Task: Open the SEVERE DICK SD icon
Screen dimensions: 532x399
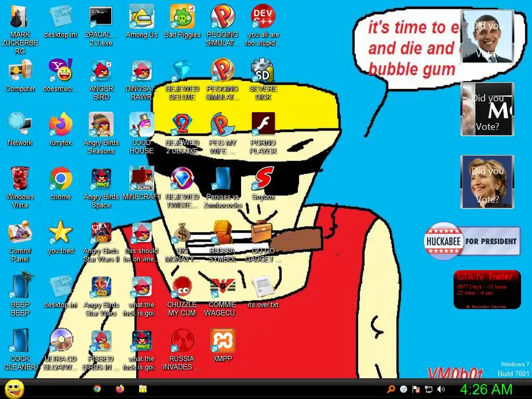Action: click(263, 71)
